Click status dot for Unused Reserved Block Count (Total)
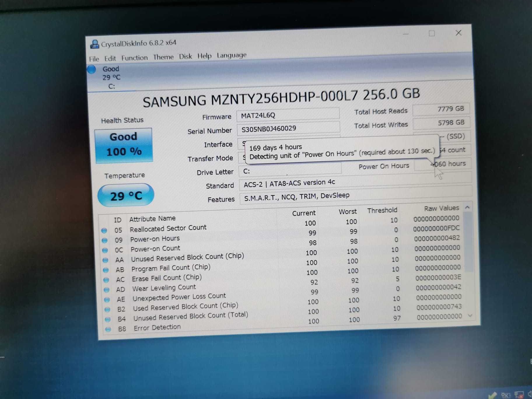The width and height of the screenshot is (532, 399). click(x=108, y=319)
